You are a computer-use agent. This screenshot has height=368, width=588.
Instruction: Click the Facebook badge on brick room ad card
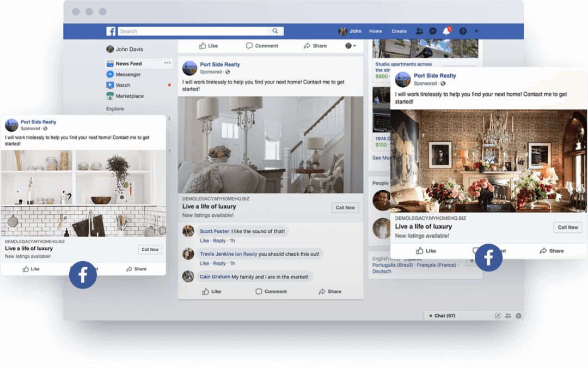pyautogui.click(x=488, y=257)
